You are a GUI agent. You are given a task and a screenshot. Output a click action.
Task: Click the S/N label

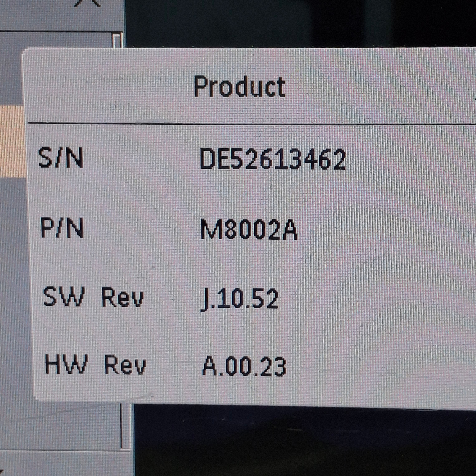pyautogui.click(x=61, y=158)
